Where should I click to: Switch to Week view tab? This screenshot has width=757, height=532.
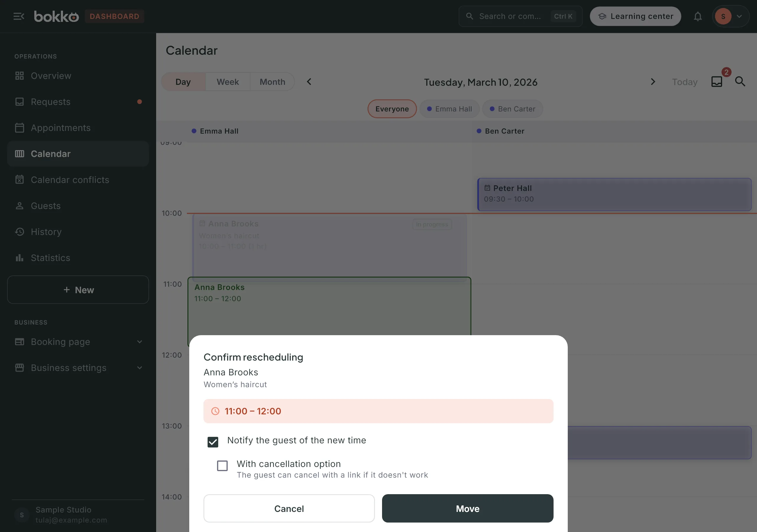tap(228, 82)
